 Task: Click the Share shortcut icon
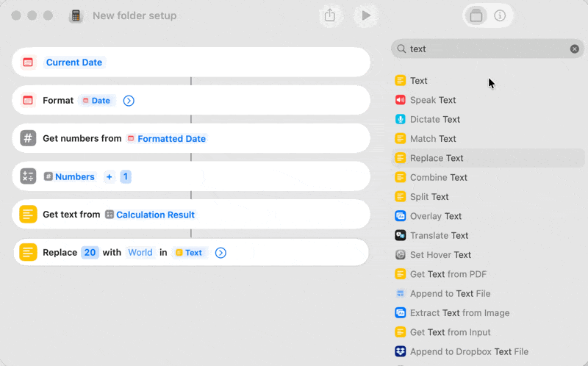coord(329,15)
